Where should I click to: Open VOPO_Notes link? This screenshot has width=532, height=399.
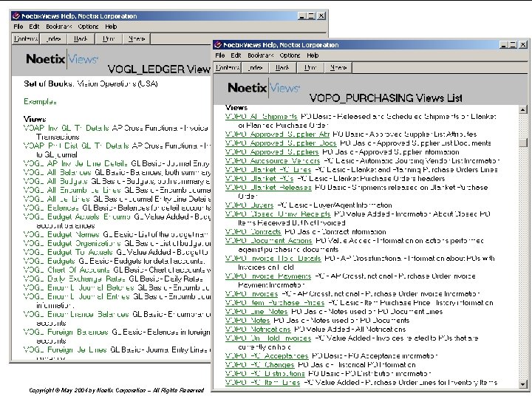[248, 320]
